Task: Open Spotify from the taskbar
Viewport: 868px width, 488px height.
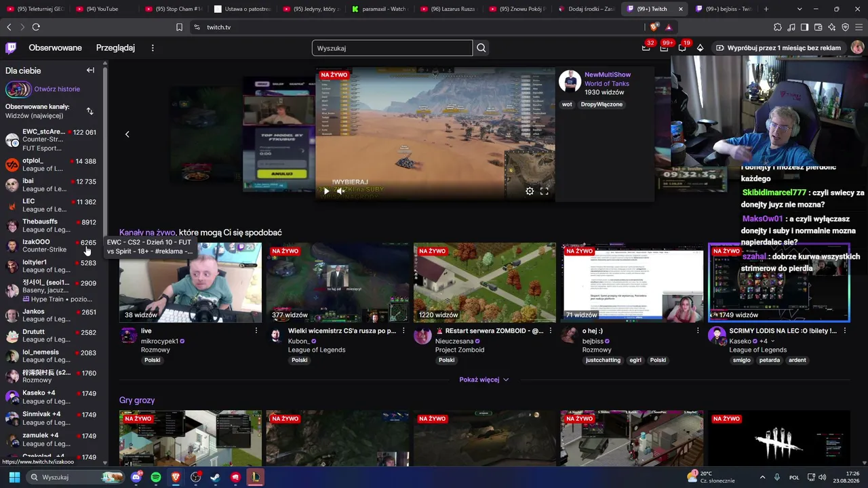Action: point(156,477)
